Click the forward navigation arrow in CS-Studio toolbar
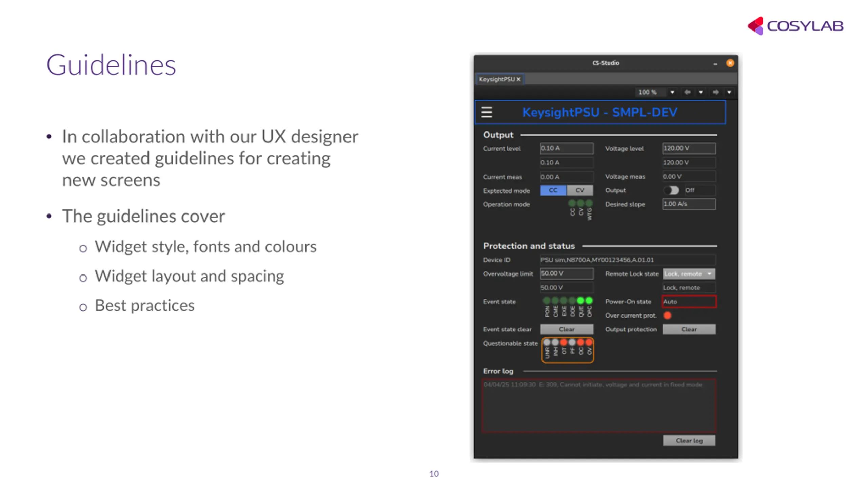 click(x=716, y=92)
